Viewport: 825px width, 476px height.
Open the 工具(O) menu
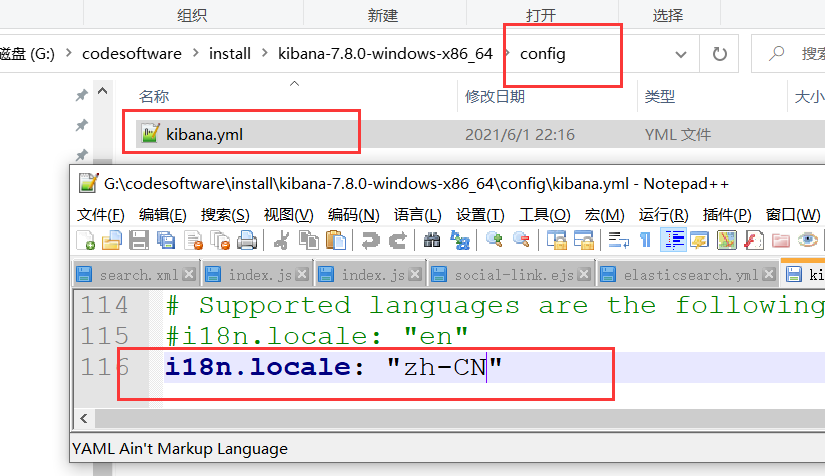point(545,215)
